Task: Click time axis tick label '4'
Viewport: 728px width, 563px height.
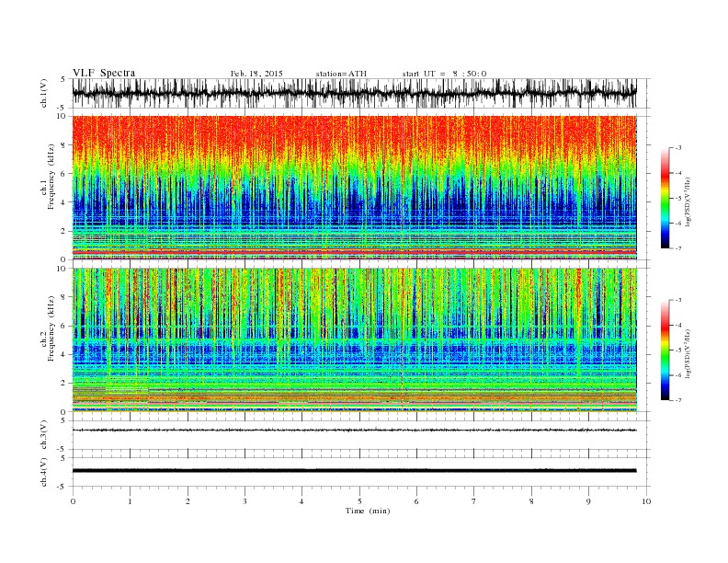Action: [x=302, y=501]
